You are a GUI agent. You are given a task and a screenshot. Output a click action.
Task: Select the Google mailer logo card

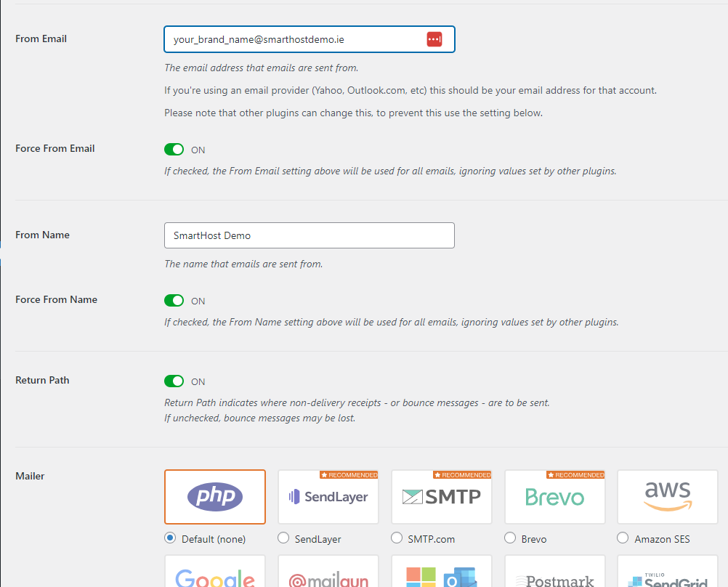[x=215, y=571]
